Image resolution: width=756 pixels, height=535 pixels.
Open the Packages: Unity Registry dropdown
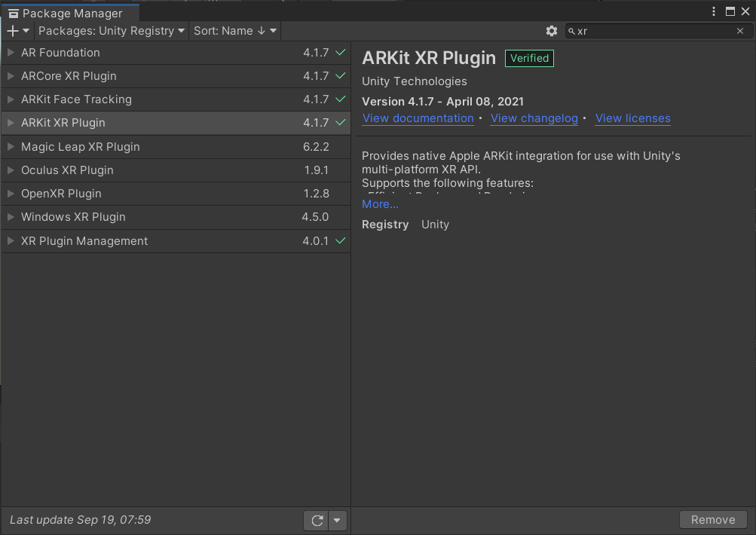112,31
